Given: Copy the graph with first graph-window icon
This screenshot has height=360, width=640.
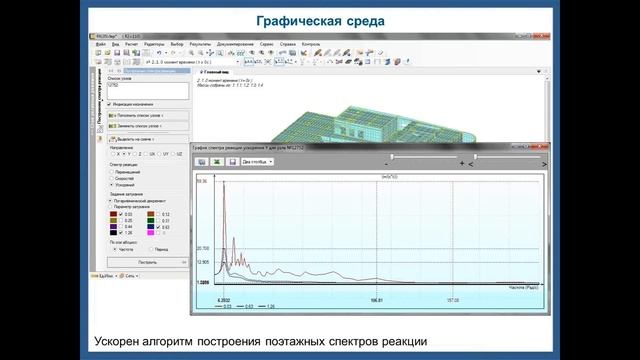Looking at the screenshot, I should click(x=202, y=162).
